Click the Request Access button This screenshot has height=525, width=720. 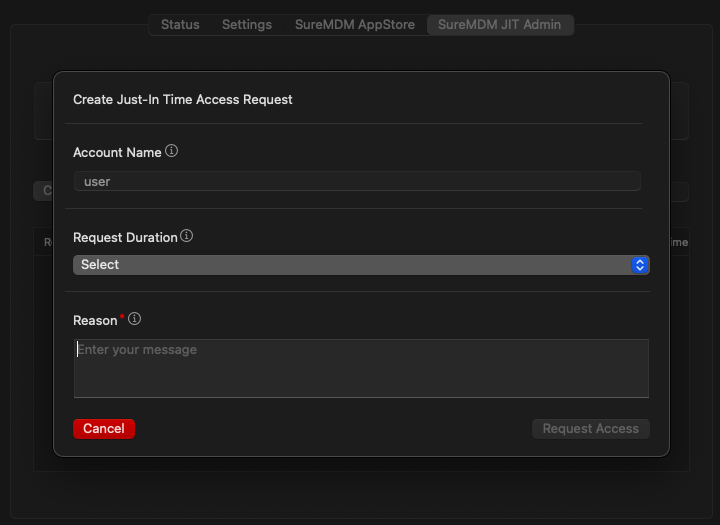tap(590, 429)
